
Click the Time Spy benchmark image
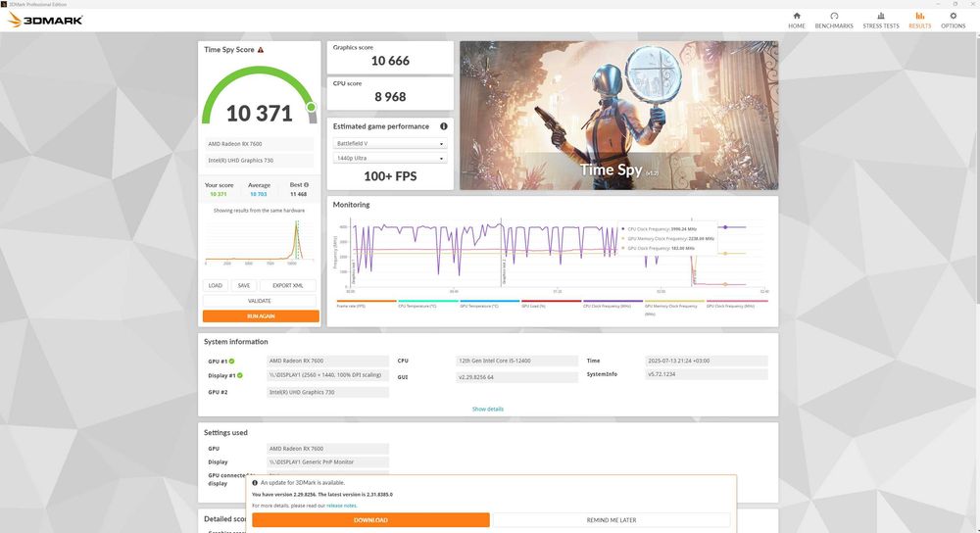pyautogui.click(x=618, y=116)
